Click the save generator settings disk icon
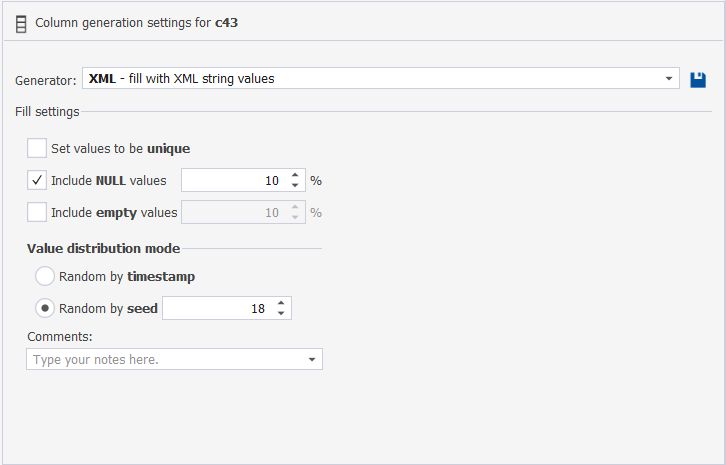 click(698, 80)
